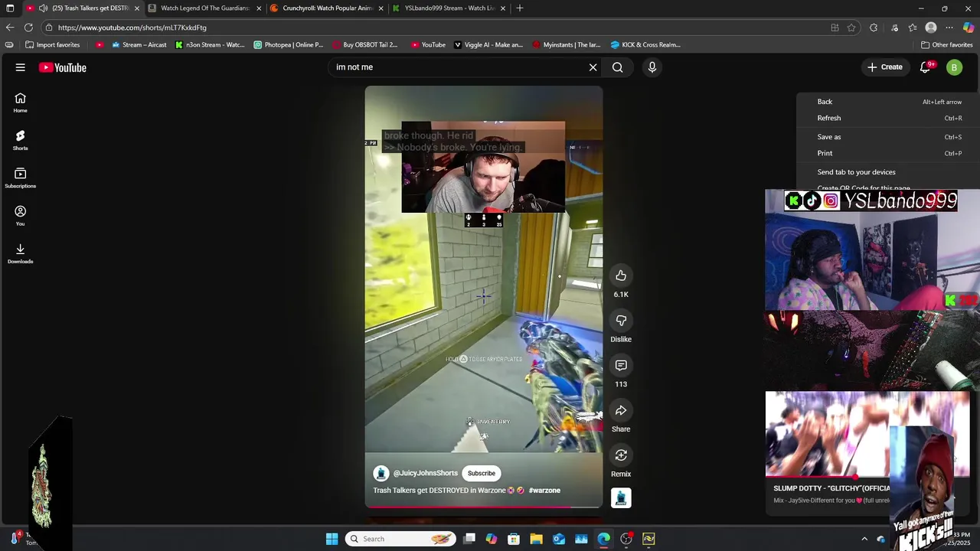This screenshot has height=551, width=980.
Task: Start voice search with microphone
Action: point(652,67)
